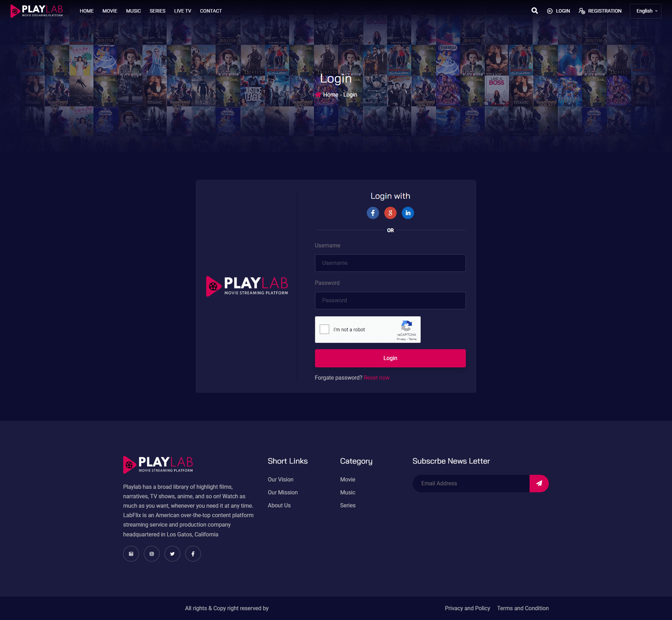Click the pink Login button

(x=391, y=358)
